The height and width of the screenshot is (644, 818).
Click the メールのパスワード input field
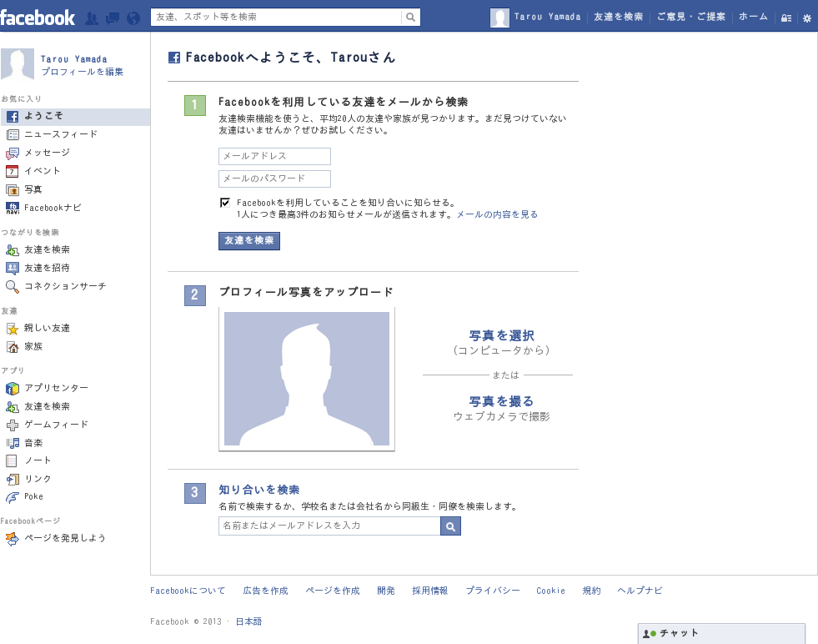[274, 179]
